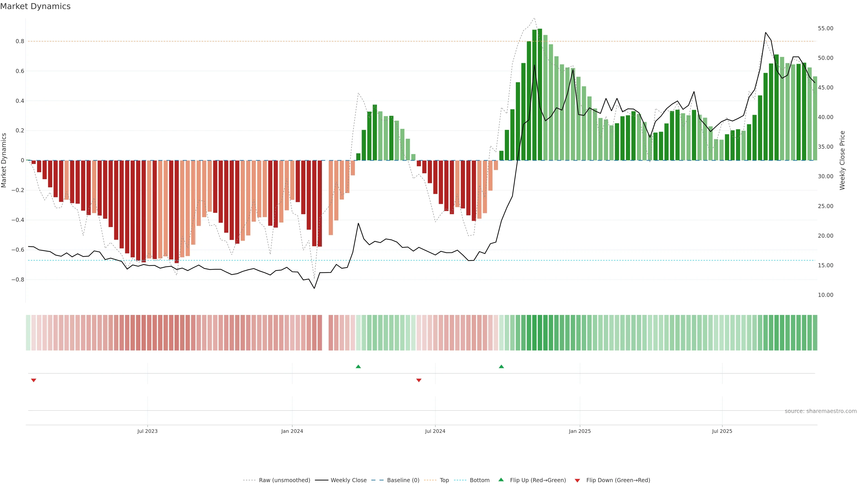The width and height of the screenshot is (868, 488).
Task: Toggle the Baseline (0) legend entry
Action: [403, 480]
